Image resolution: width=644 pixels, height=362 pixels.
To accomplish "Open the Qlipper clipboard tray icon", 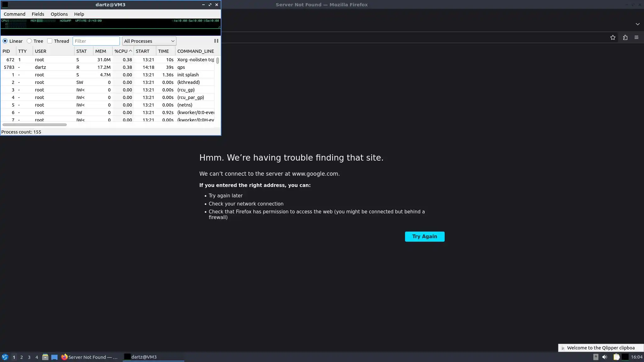I will (x=616, y=357).
